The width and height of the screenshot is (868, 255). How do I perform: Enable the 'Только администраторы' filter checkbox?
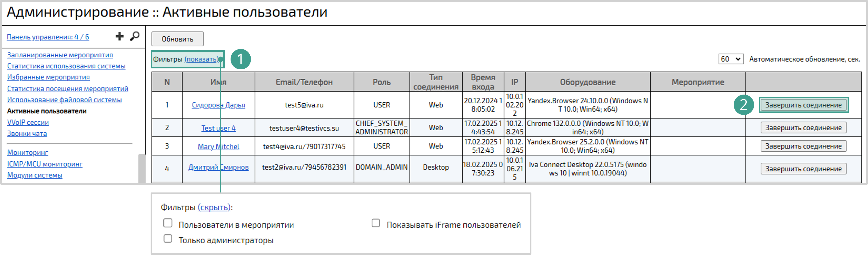[168, 239]
